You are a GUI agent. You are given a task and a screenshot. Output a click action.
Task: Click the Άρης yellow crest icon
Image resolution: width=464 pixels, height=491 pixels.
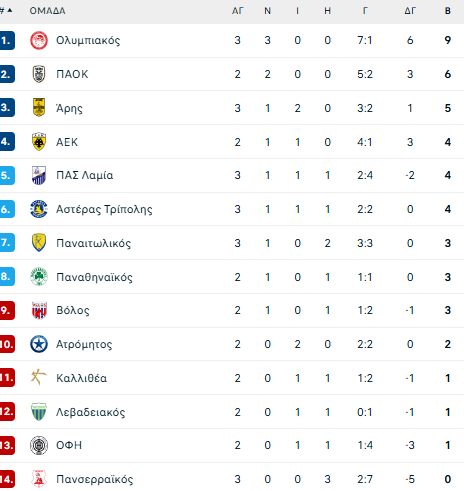click(39, 107)
